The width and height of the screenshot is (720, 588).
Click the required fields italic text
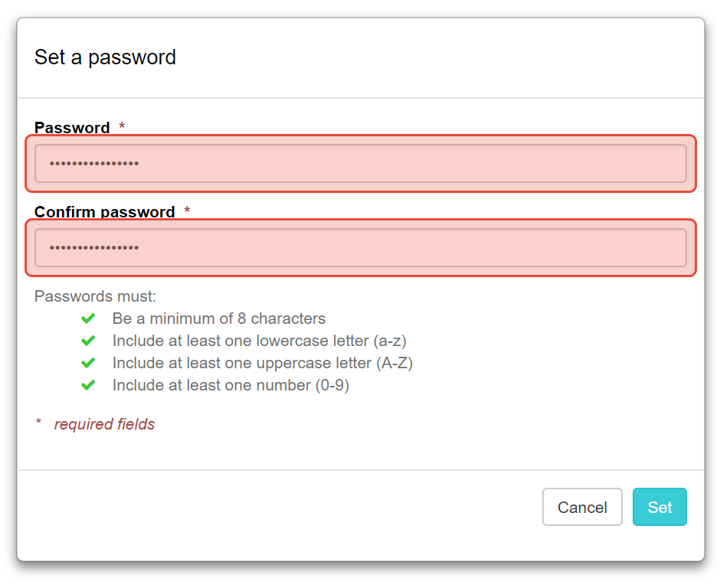pyautogui.click(x=105, y=424)
